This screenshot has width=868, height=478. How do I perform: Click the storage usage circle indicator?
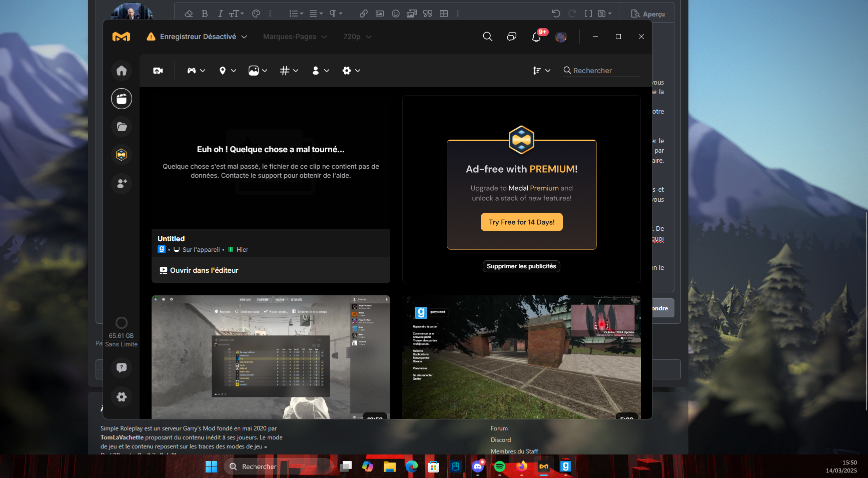[x=122, y=323]
